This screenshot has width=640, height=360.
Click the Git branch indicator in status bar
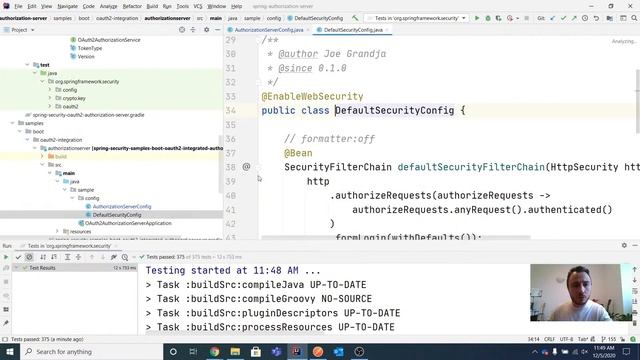point(609,339)
